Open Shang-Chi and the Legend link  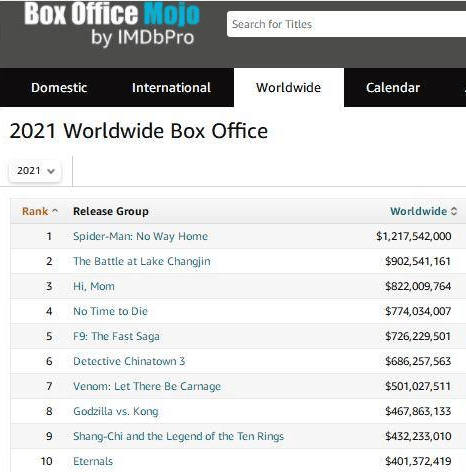click(178, 436)
